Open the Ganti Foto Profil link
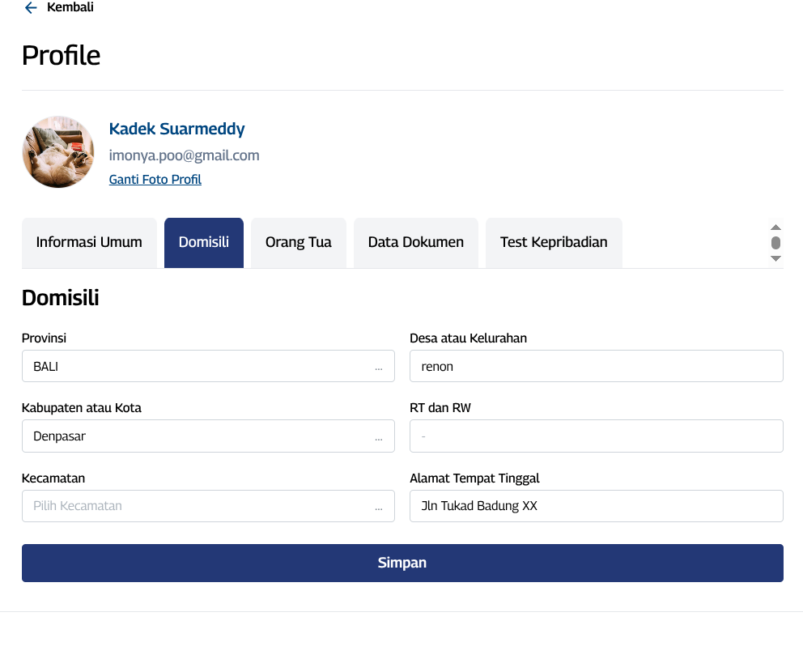 (x=155, y=180)
